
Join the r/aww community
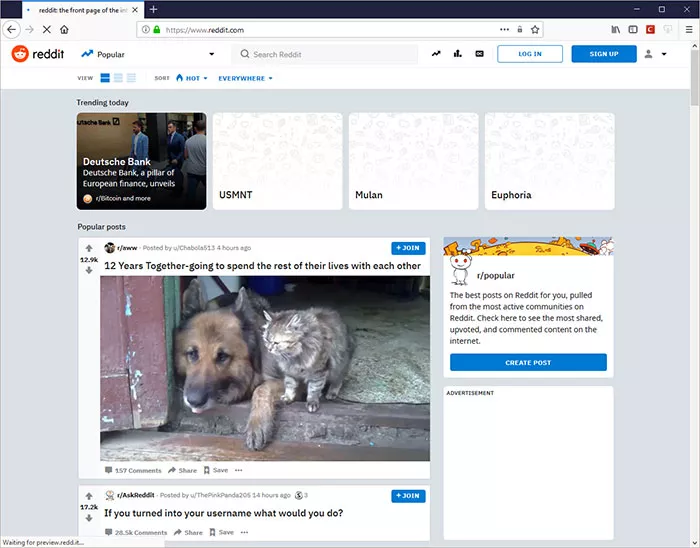click(408, 248)
